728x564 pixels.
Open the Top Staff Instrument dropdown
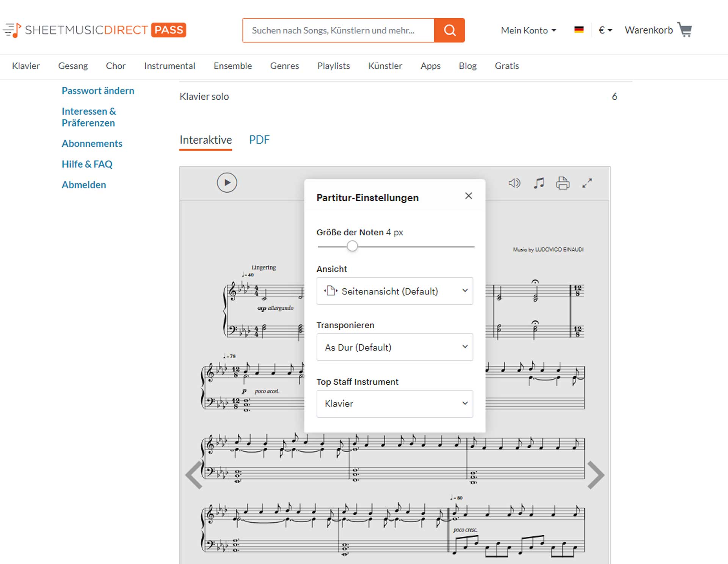(x=395, y=404)
